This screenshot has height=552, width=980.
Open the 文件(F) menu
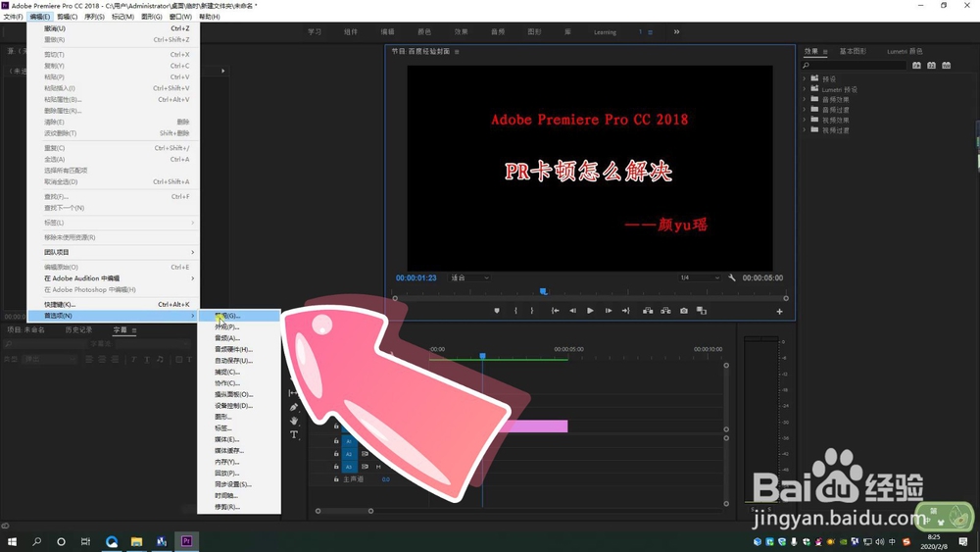(13, 17)
